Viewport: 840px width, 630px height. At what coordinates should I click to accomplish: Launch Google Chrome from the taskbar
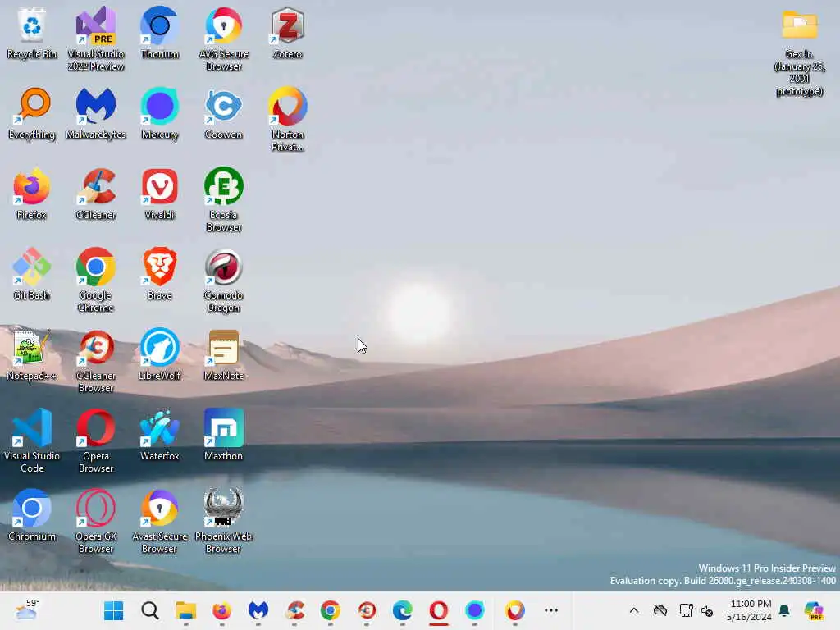coord(331,610)
